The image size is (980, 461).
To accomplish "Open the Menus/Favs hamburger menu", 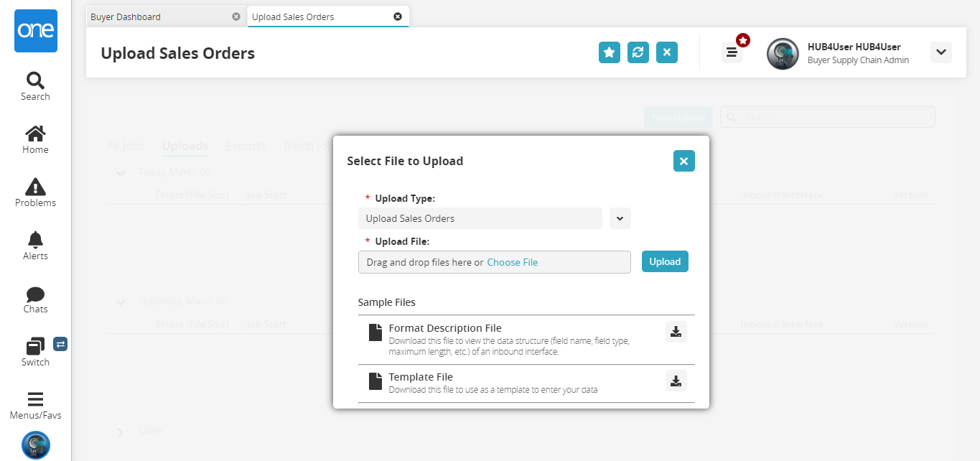I will point(35,404).
